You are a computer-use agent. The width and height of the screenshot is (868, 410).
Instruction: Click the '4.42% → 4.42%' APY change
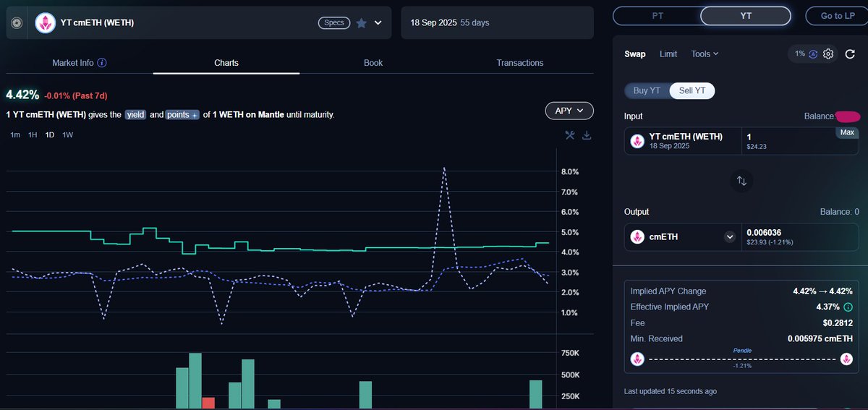pos(823,291)
